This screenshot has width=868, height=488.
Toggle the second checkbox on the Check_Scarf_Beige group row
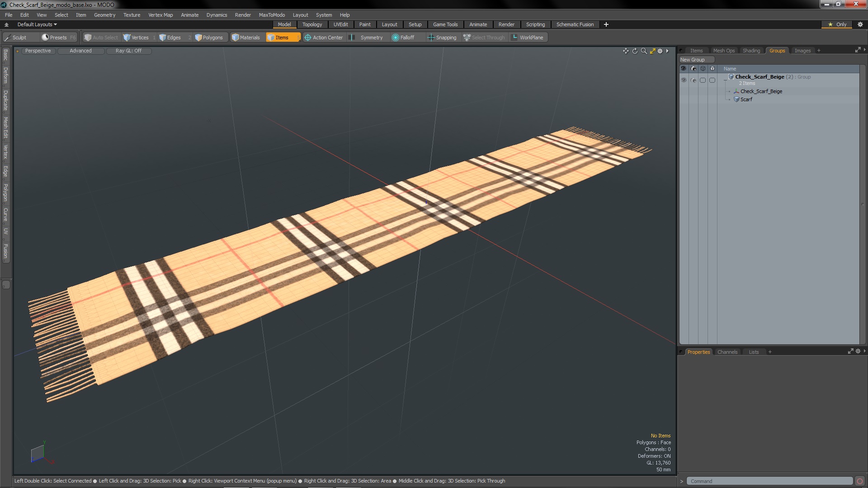(x=712, y=80)
